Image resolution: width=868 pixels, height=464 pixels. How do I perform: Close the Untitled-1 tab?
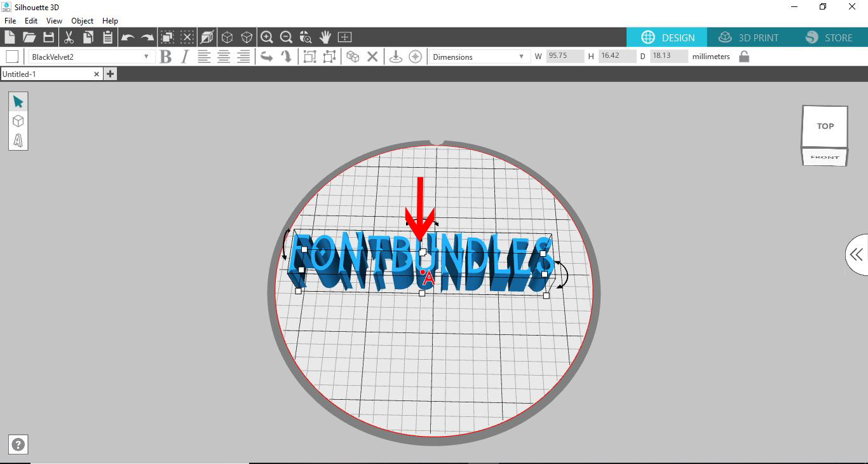pos(97,74)
